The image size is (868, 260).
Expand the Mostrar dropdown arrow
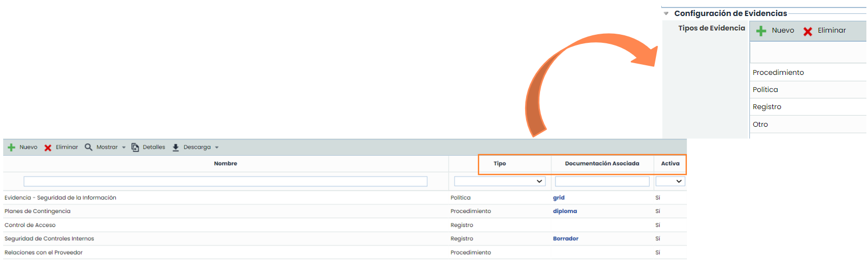[x=124, y=148]
